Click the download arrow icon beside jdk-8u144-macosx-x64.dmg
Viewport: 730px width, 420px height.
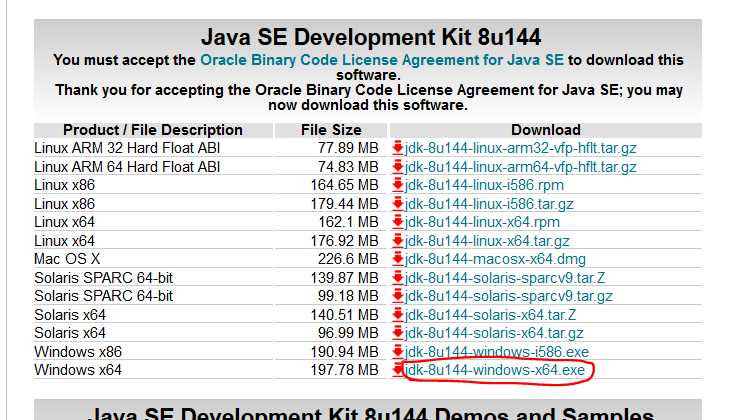(398, 259)
